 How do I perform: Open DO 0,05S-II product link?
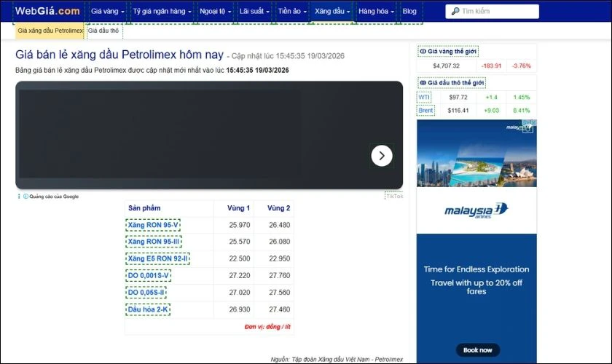pos(146,293)
